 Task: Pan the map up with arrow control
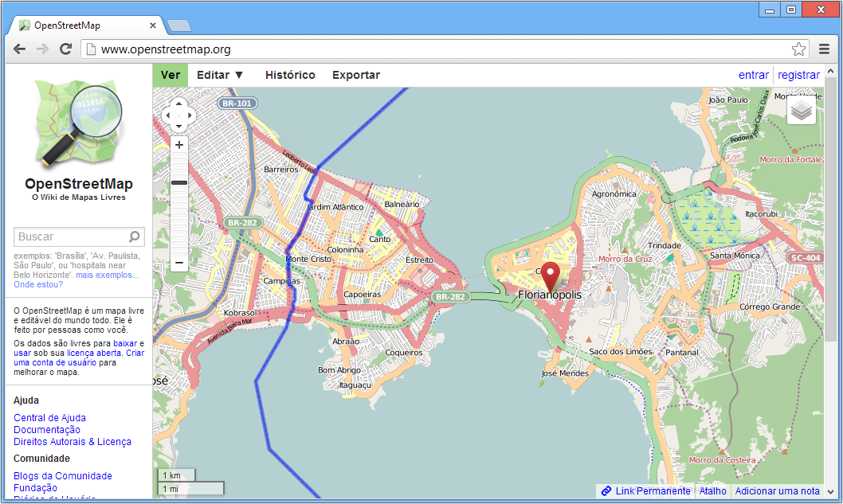[x=178, y=104]
